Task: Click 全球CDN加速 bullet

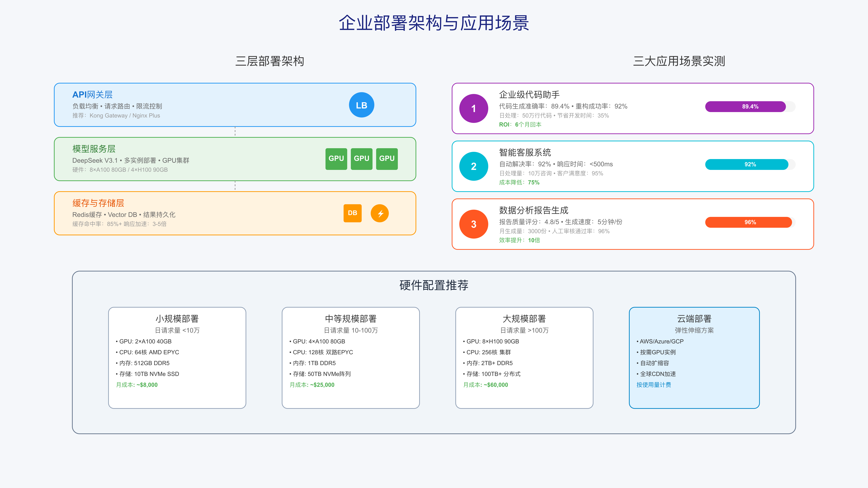Action: tap(656, 374)
